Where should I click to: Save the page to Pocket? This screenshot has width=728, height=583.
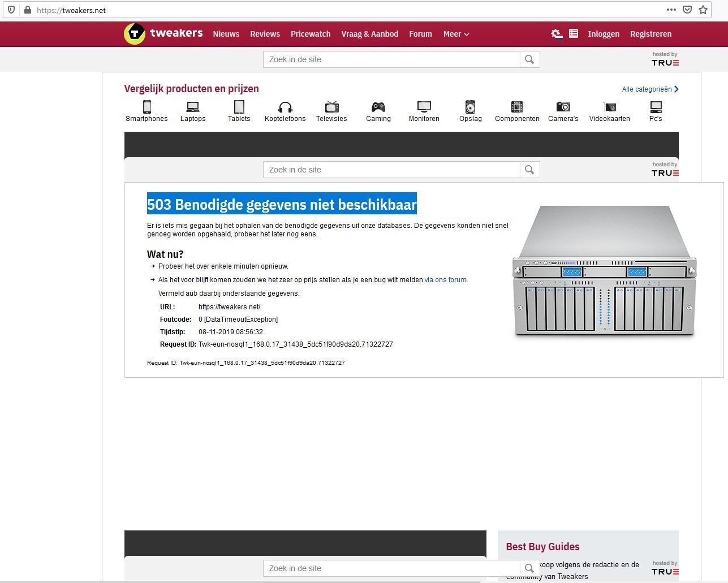[x=687, y=10]
